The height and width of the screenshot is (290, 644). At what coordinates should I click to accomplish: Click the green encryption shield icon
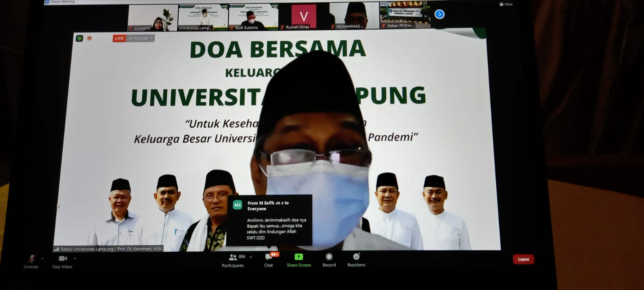tap(79, 38)
